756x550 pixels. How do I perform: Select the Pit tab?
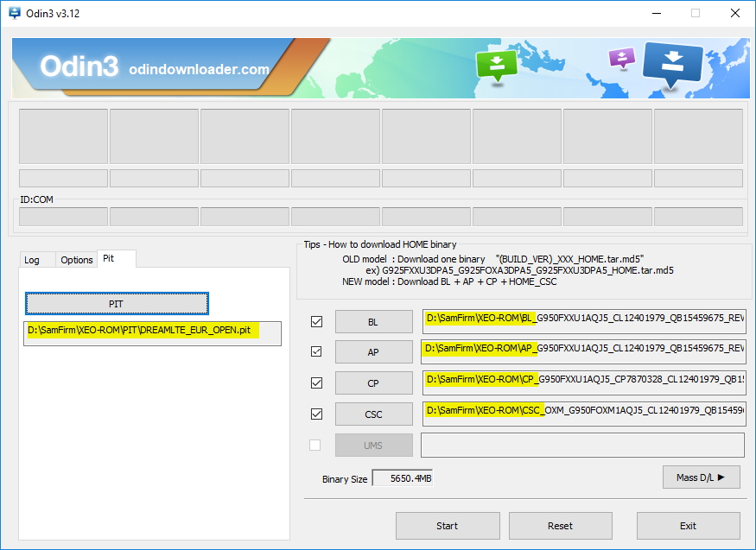point(116,259)
